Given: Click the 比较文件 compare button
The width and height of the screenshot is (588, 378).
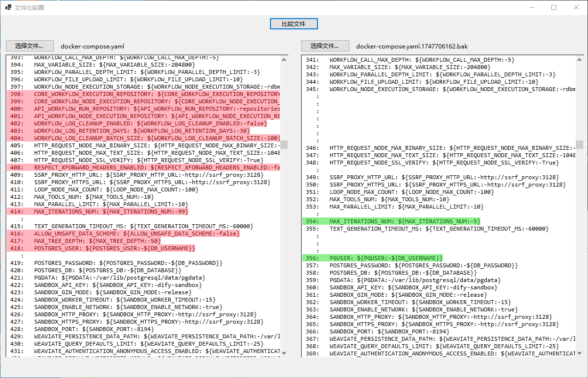Looking at the screenshot, I should click(294, 24).
